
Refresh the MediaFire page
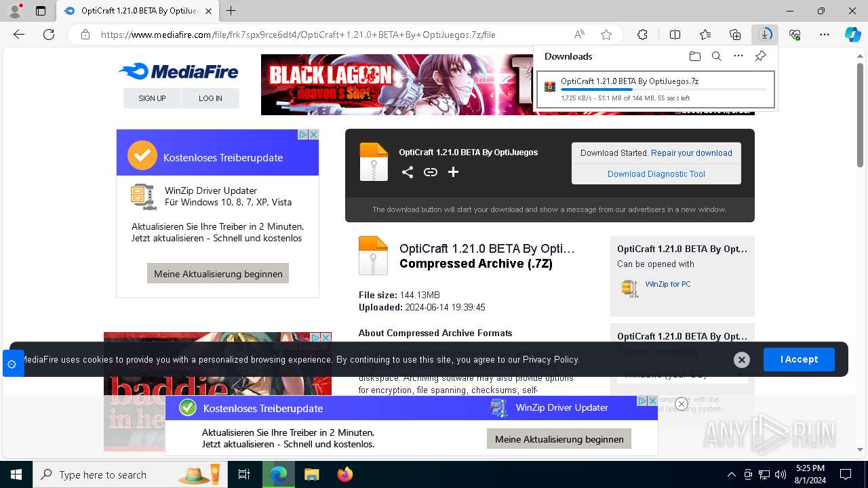[49, 35]
